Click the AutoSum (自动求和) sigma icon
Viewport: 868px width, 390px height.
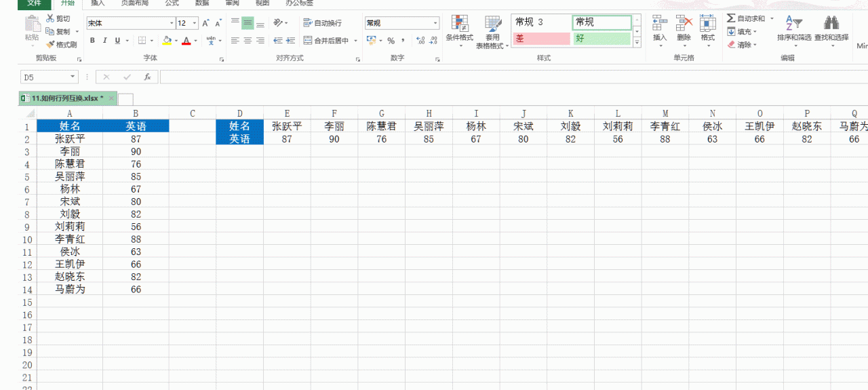(731, 18)
